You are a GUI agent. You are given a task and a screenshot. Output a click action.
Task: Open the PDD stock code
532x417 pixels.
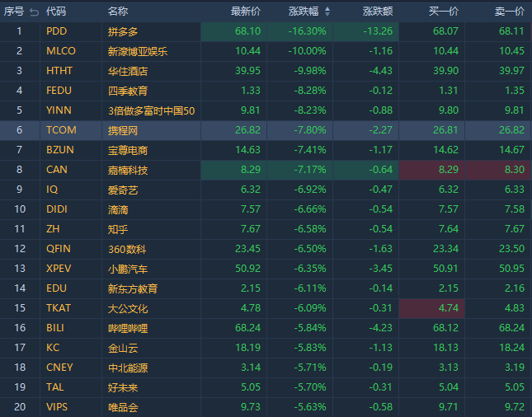point(56,31)
